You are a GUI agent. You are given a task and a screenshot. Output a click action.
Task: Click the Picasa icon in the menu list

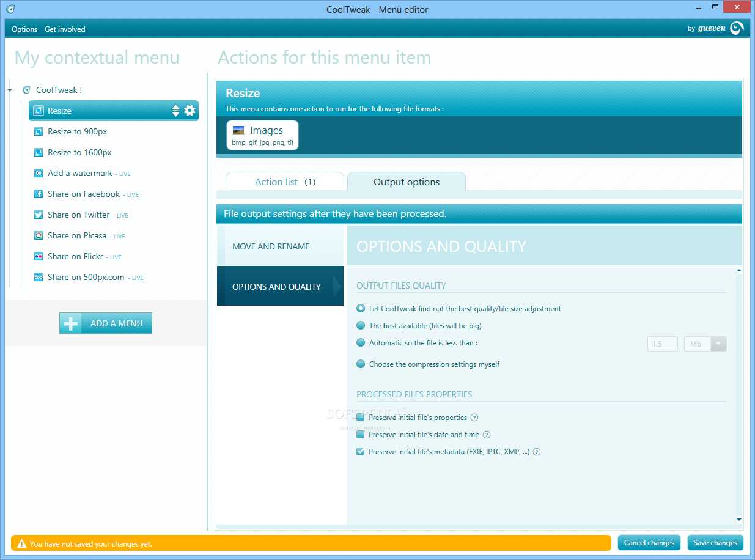[38, 235]
